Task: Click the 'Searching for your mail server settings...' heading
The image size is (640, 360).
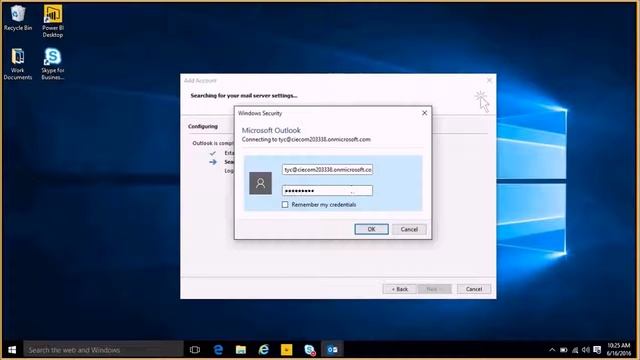Action: tap(244, 96)
